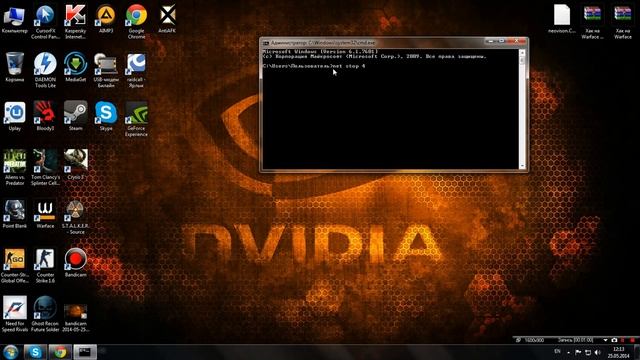Launch the Crysis 3 shortcut
The height and width of the screenshot is (360, 640).
76,165
